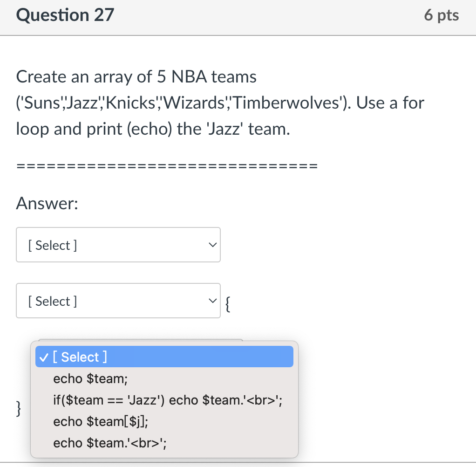
Task: Click the dashed separator line of equals signs
Action: click(x=166, y=165)
